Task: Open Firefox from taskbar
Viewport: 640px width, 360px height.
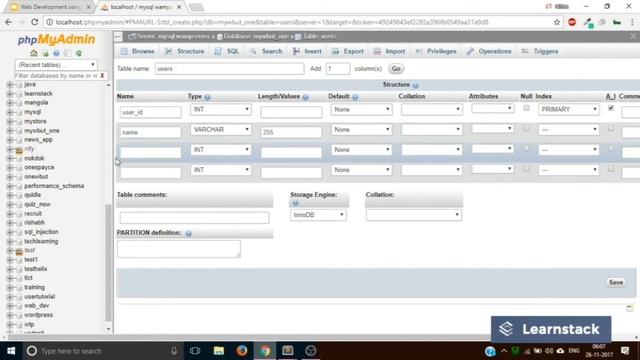Action: (x=242, y=351)
